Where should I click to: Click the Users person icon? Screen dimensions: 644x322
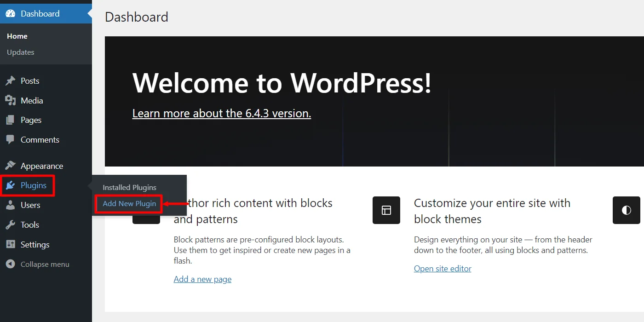tap(10, 205)
